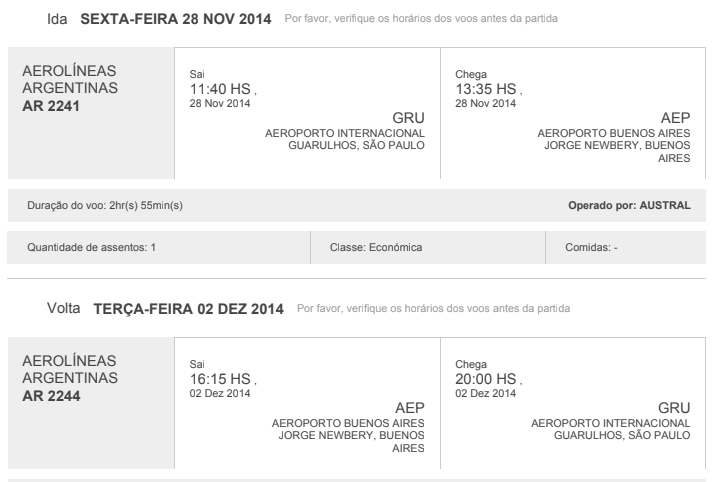Select the AEP code under 16:15 departure
Screen dimensions: 712x482
[410, 408]
